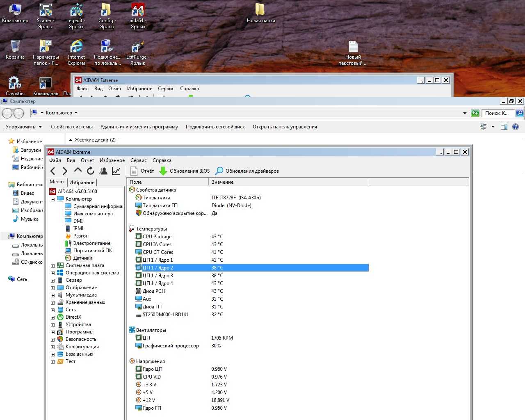Open Отчёт menu in front AIDA64 window
525x420 pixels.
tap(87, 160)
